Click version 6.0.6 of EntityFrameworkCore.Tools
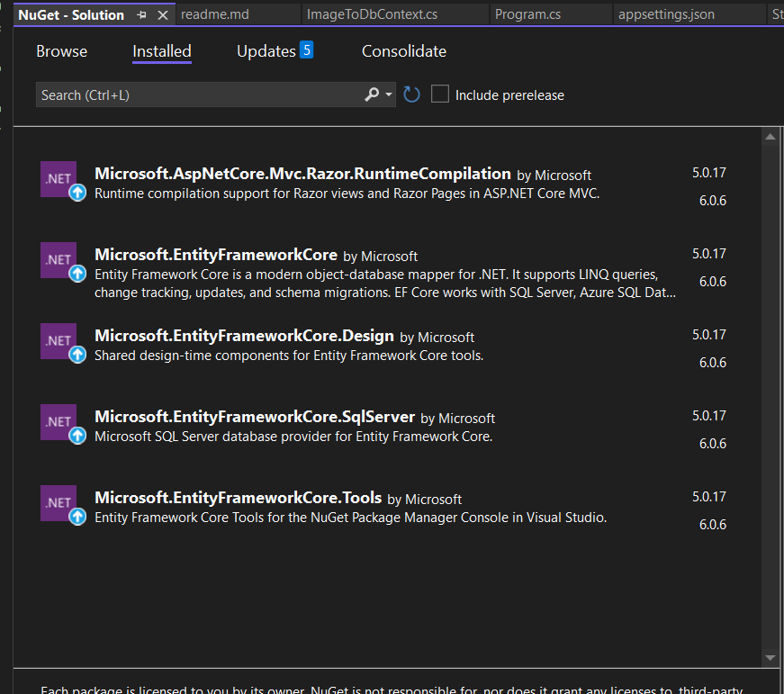 (713, 525)
